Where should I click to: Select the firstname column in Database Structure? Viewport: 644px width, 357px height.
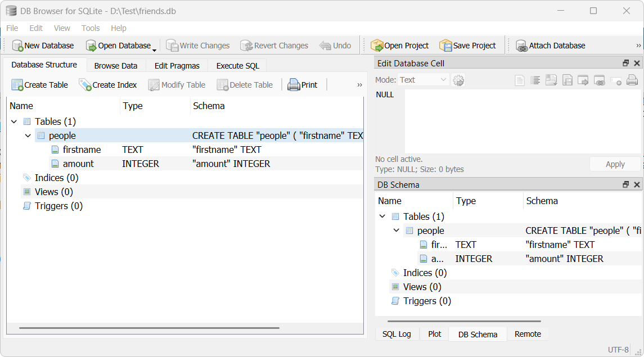click(x=82, y=150)
